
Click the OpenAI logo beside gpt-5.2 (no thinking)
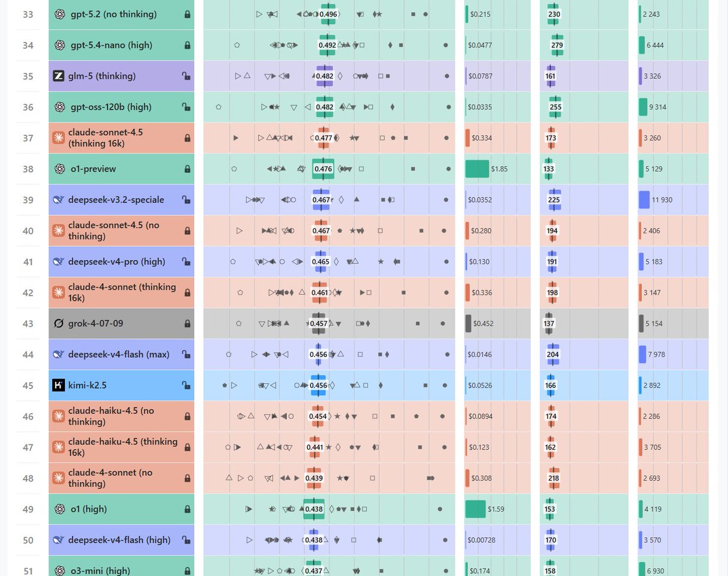pyautogui.click(x=59, y=14)
